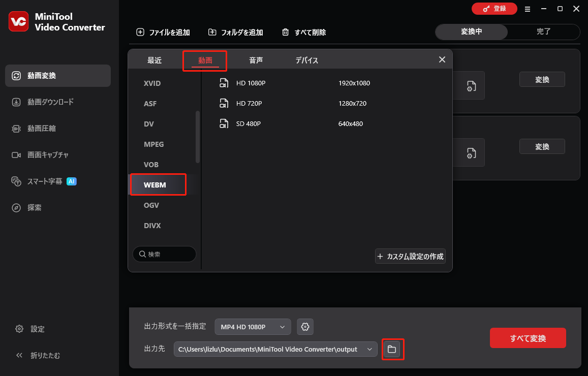Open the gear icon beside output format

[x=305, y=327]
